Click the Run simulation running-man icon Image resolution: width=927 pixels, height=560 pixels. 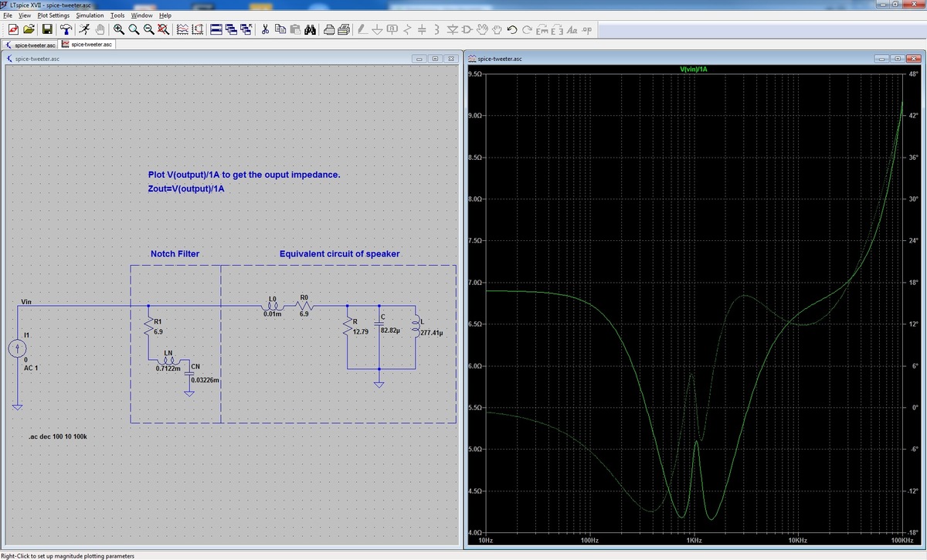(85, 29)
